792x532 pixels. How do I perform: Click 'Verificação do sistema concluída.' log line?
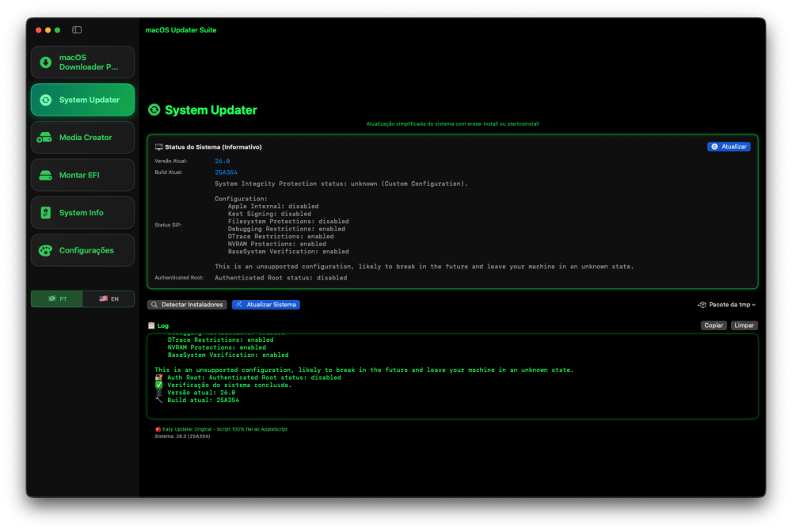(230, 385)
